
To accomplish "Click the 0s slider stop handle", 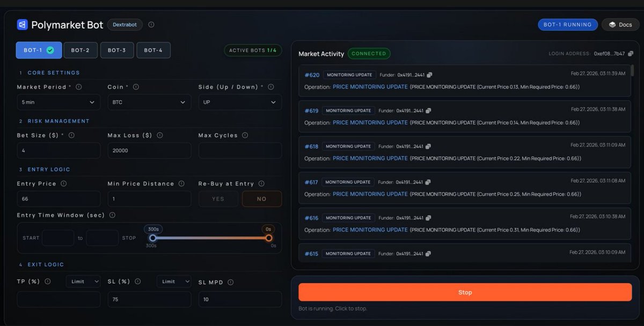I will click(269, 238).
